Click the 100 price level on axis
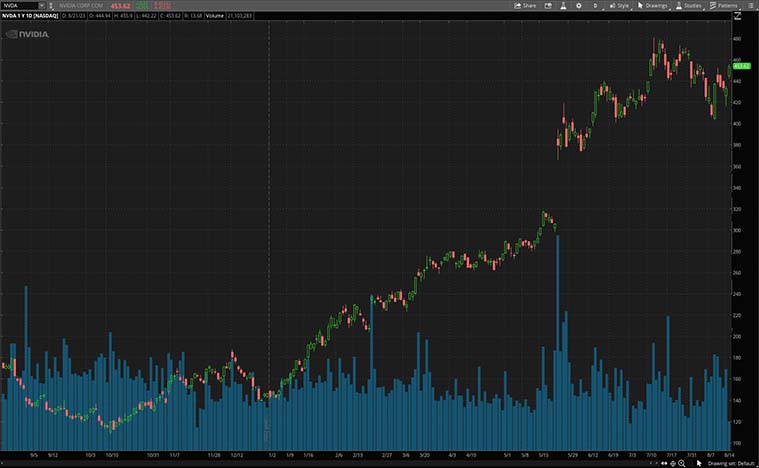This screenshot has height=468, width=759. tap(737, 443)
